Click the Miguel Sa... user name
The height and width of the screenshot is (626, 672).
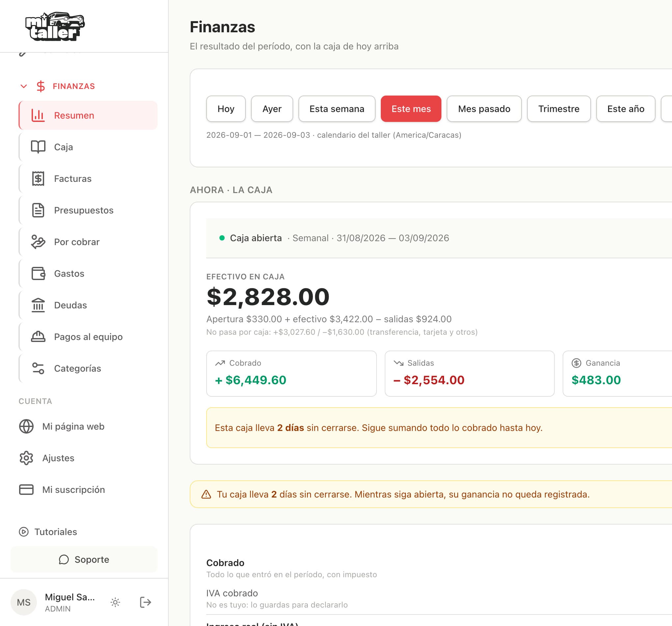click(70, 597)
